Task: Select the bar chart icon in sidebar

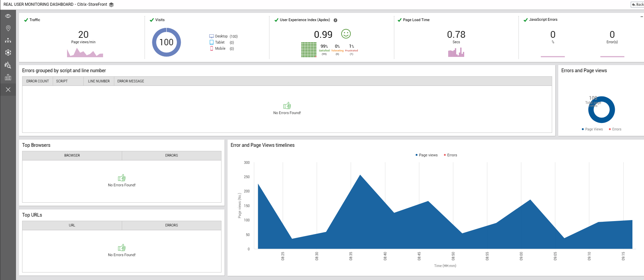Action: pos(8,77)
